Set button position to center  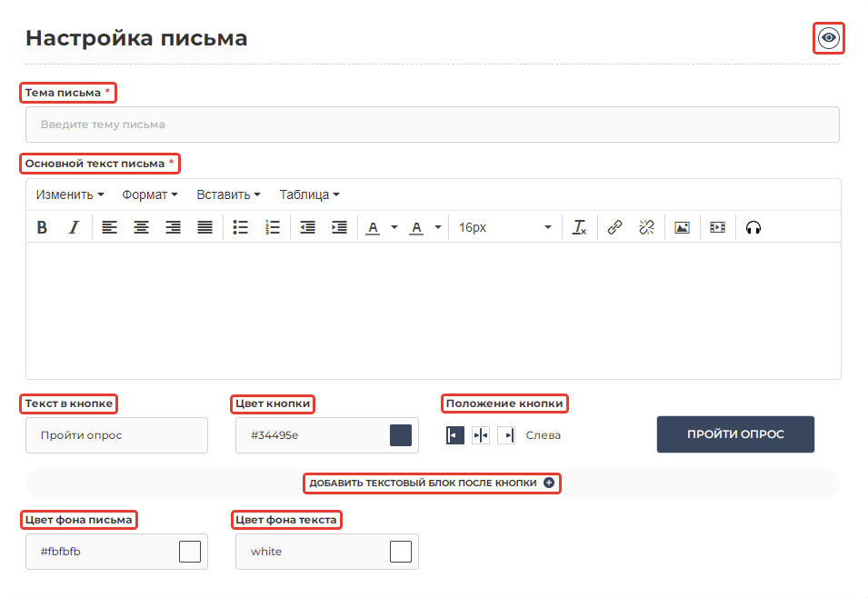[x=481, y=435]
